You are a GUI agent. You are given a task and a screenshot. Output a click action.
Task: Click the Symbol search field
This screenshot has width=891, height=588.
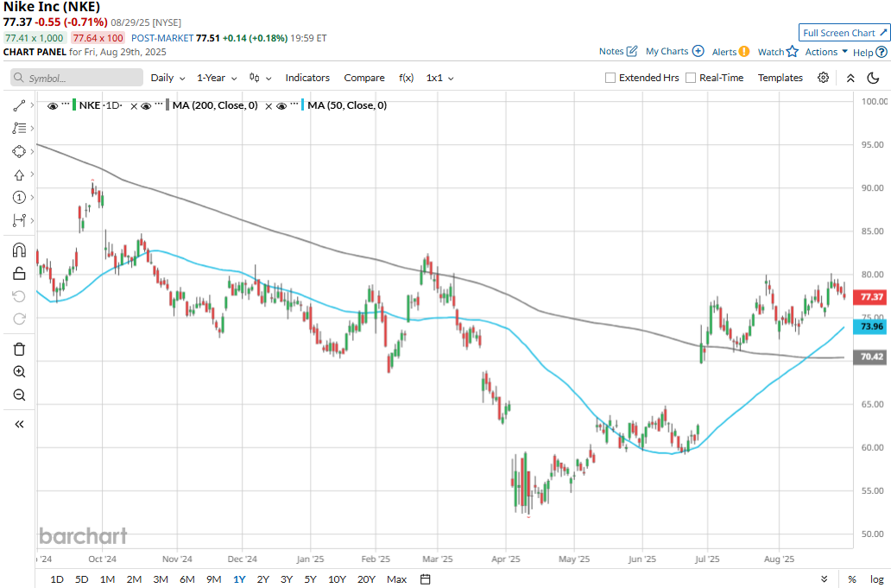tap(77, 78)
